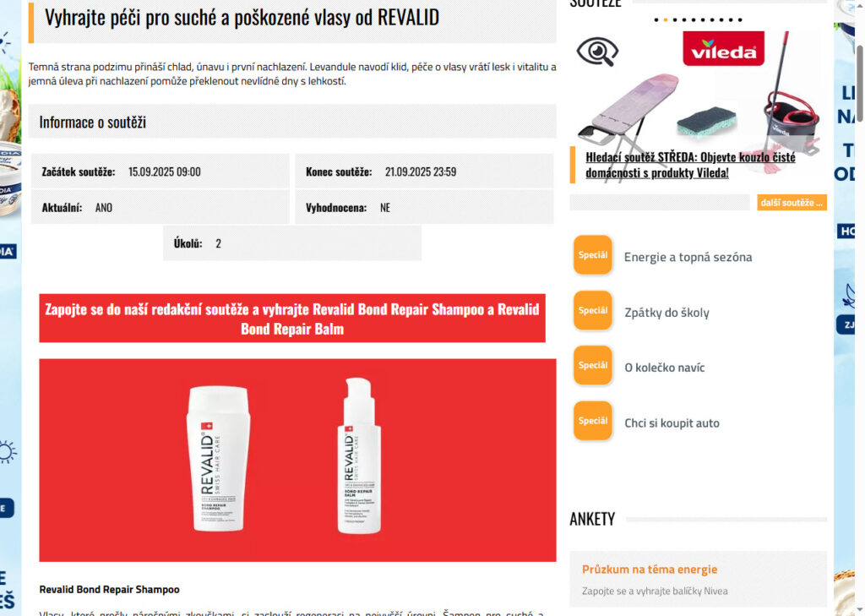The image size is (865, 616).
Task: Click the Revalid Bond Repair Shampoo bottle image
Action: [218, 459]
